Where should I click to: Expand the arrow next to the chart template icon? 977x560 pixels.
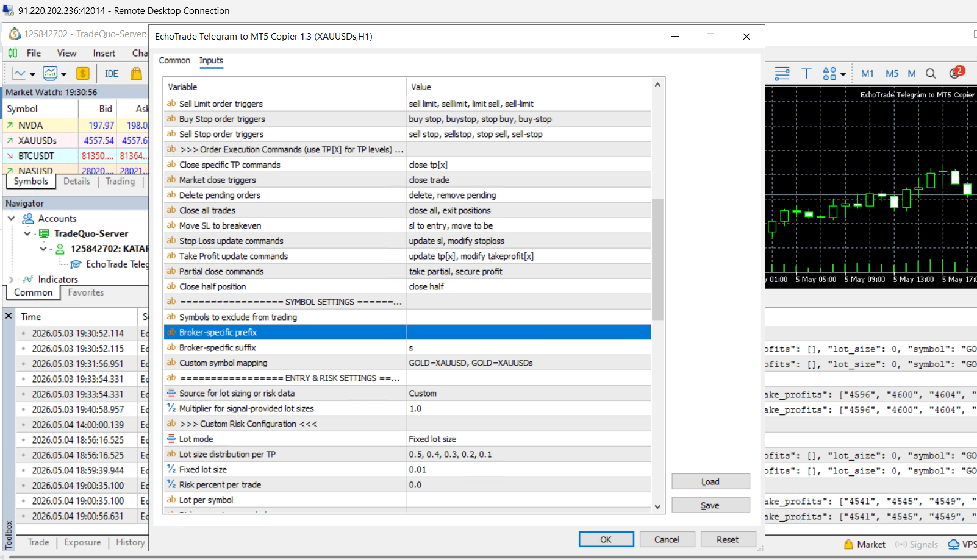pos(63,74)
